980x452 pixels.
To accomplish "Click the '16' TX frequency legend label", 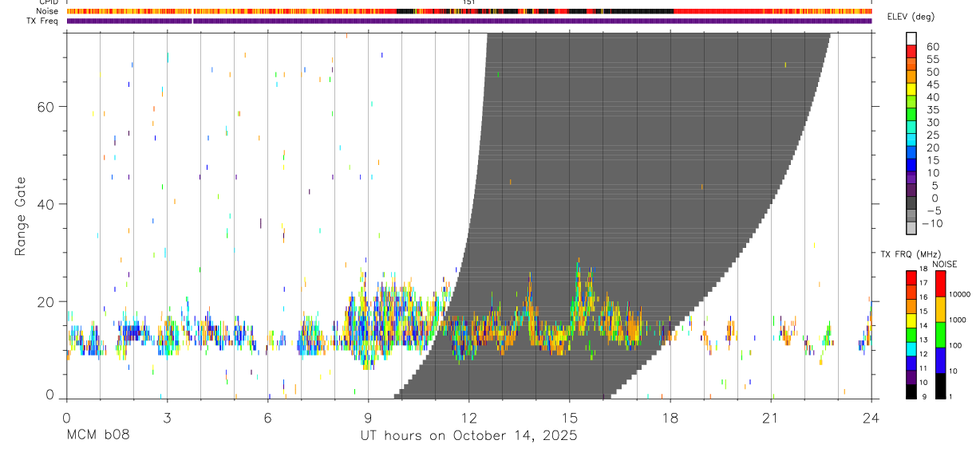I will click(x=923, y=297).
